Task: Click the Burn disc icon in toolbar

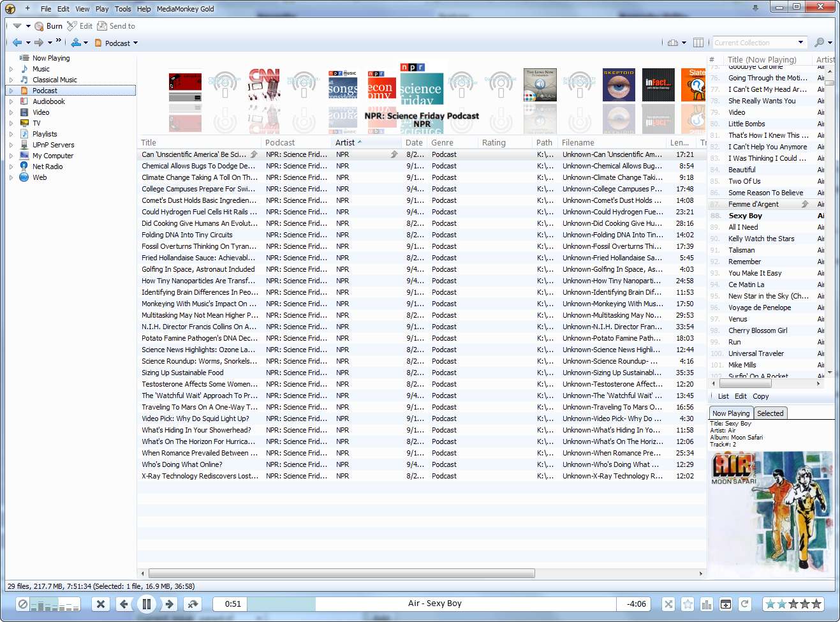Action: click(x=40, y=26)
